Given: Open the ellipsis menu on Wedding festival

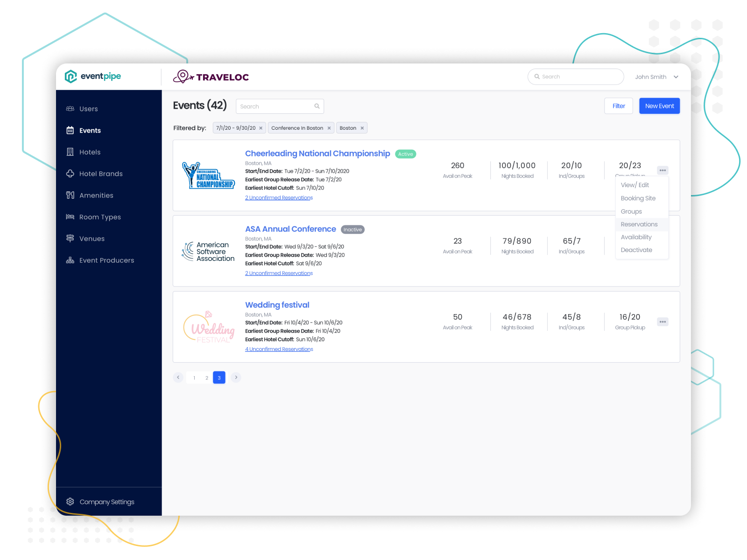Looking at the screenshot, I should pos(662,322).
